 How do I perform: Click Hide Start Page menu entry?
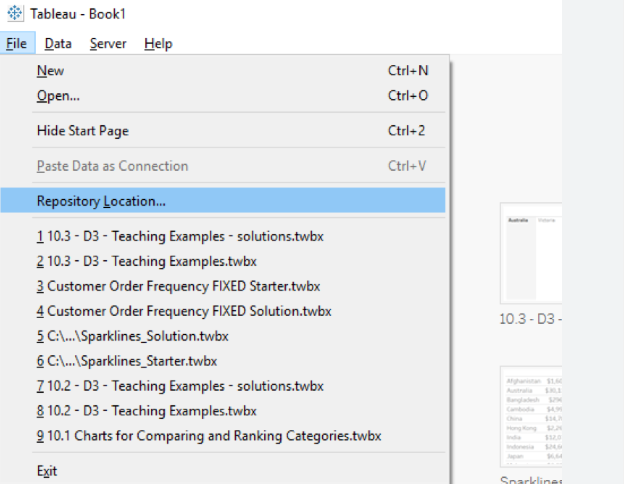coord(223,131)
